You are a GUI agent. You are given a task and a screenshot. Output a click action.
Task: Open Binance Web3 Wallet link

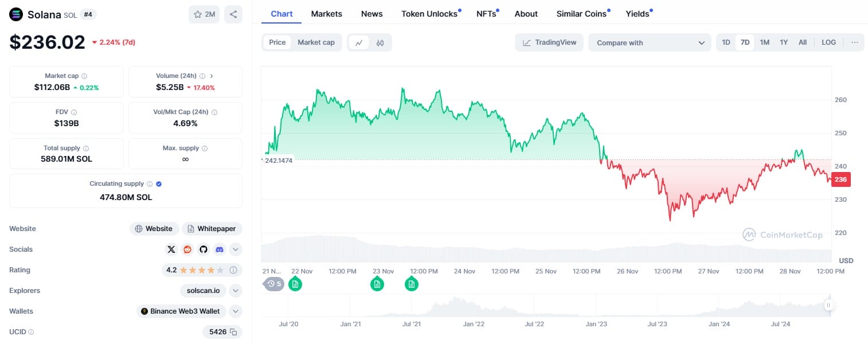pyautogui.click(x=181, y=311)
